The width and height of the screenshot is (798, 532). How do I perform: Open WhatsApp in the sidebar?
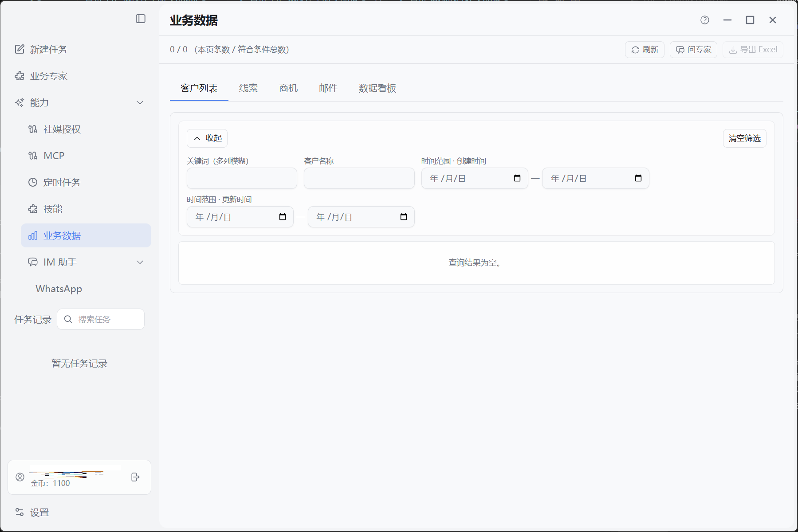pos(59,289)
